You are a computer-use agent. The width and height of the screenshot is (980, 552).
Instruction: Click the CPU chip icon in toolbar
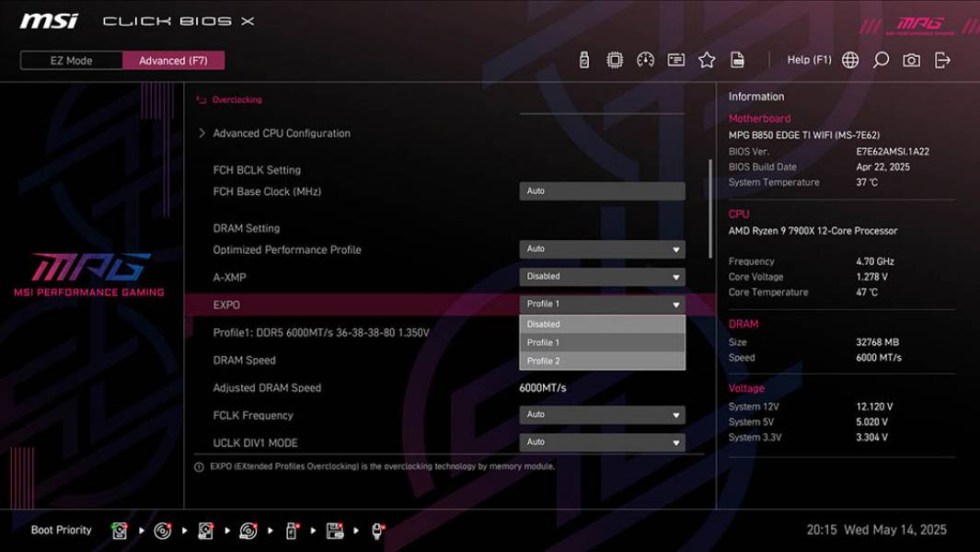(x=615, y=60)
